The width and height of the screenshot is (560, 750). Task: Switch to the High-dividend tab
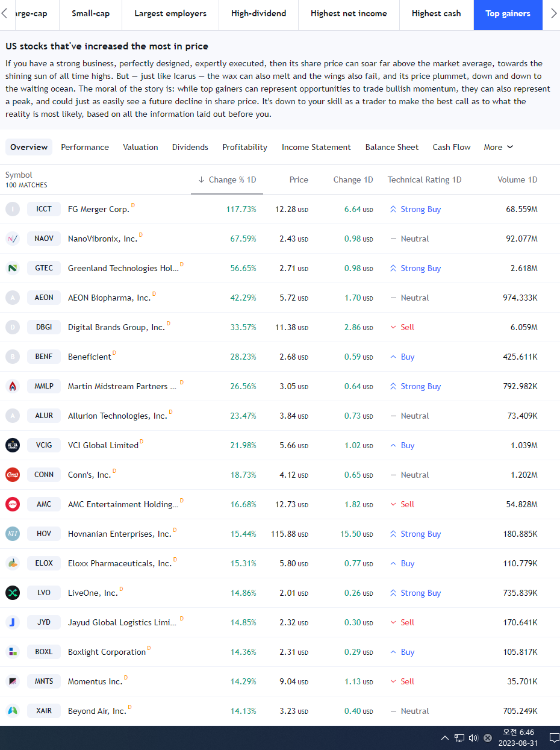258,13
